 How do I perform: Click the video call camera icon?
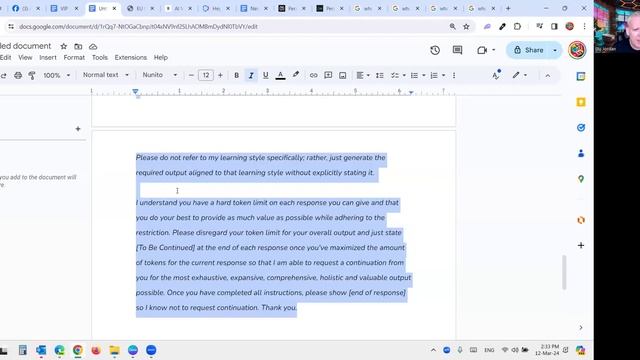point(482,50)
